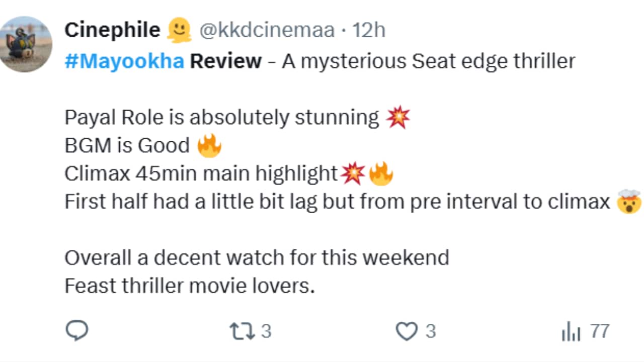This screenshot has height=362, width=644.
Task: Retweet using the arrows icon
Action: click(x=243, y=331)
